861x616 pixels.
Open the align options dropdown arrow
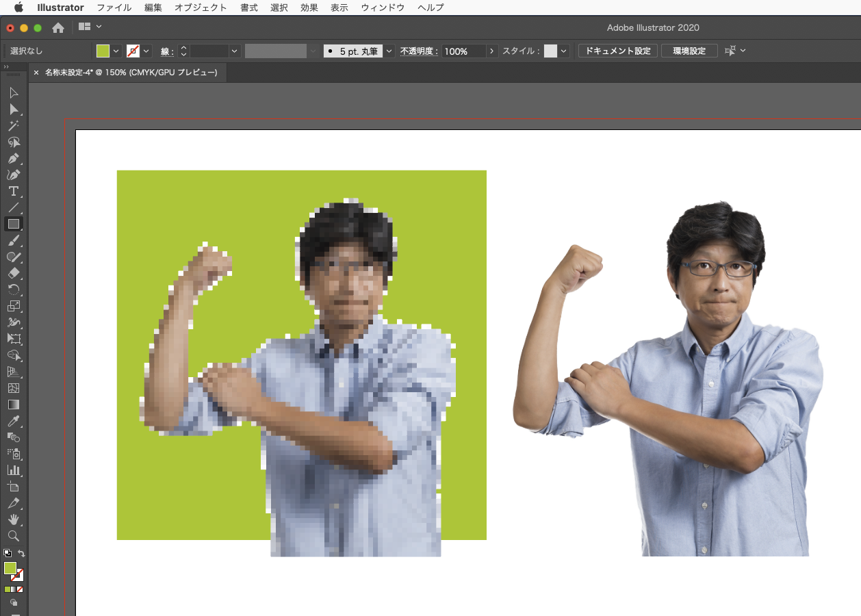743,51
